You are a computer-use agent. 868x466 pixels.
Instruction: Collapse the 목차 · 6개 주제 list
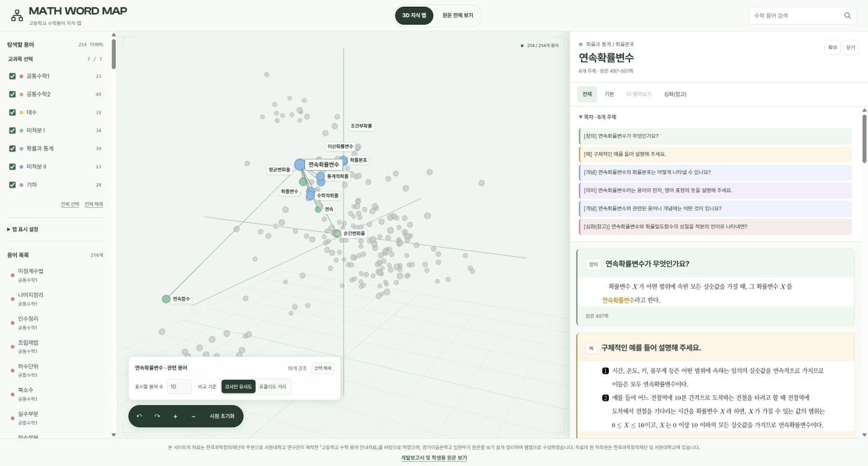[598, 117]
